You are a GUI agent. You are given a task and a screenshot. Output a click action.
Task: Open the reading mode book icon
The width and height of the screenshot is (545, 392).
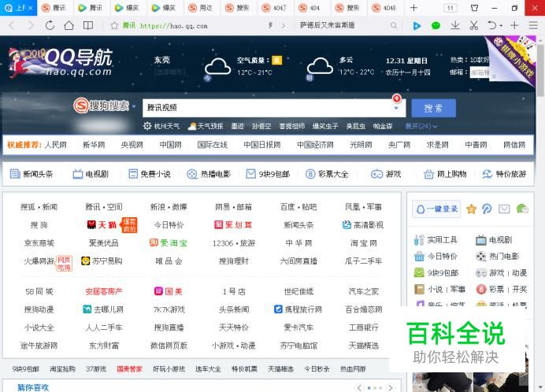88,25
